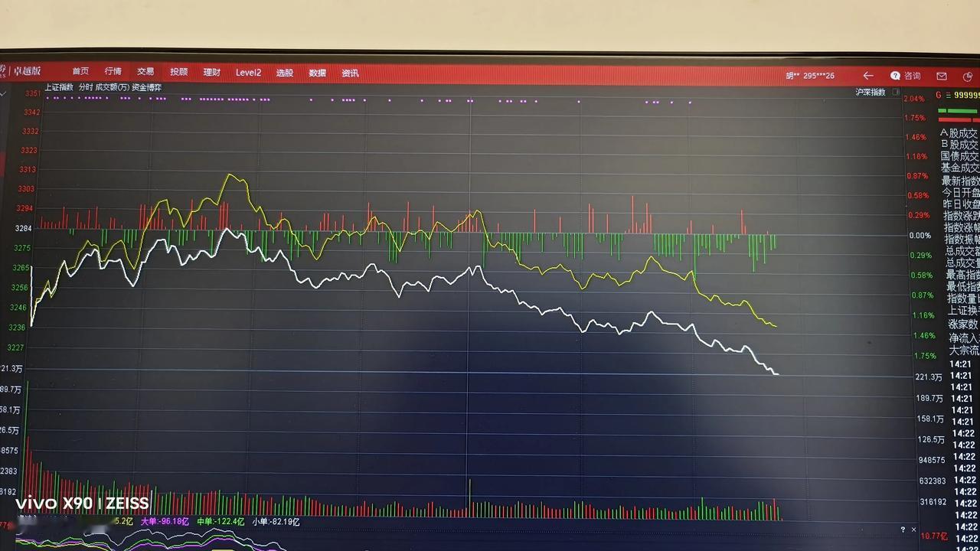980x551 pixels.
Task: Click the 最低指数 row
Action: click(963, 287)
